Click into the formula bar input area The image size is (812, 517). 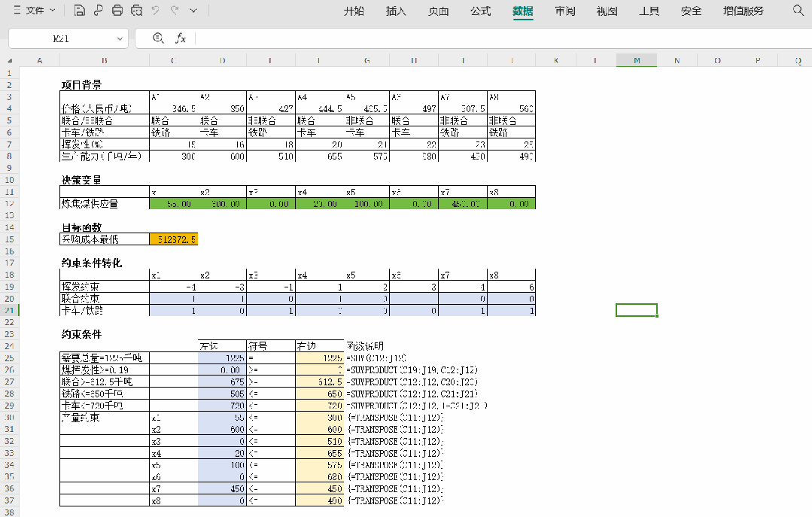[502, 39]
